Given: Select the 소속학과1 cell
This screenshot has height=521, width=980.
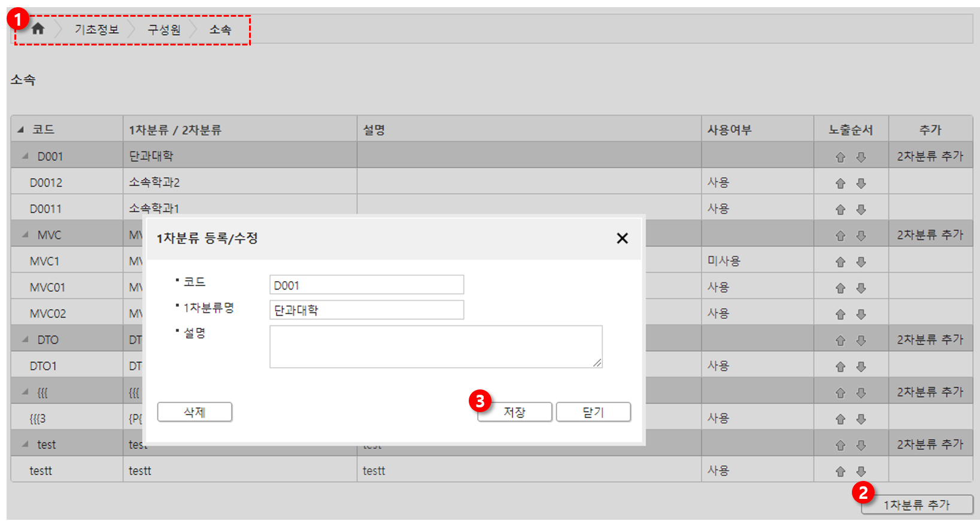Looking at the screenshot, I should [239, 206].
